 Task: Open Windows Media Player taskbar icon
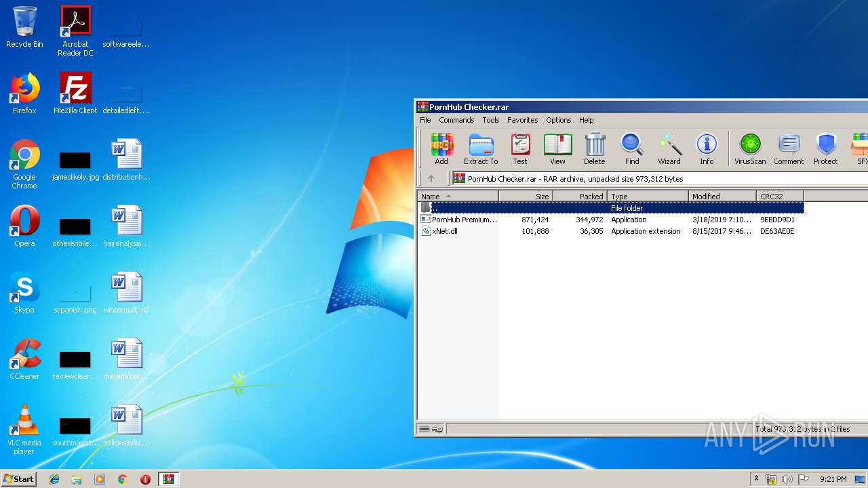100,479
